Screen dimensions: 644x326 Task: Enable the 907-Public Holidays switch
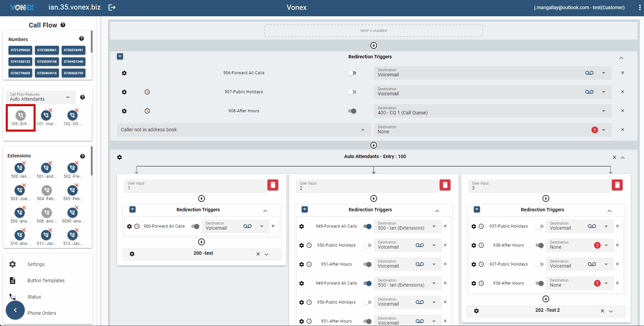352,92
